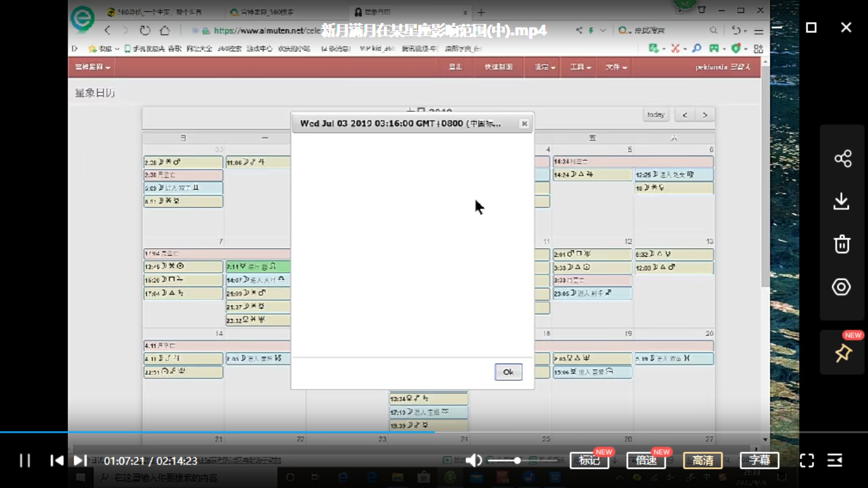Click the today calendar button
The width and height of the screenshot is (868, 488).
tap(655, 115)
